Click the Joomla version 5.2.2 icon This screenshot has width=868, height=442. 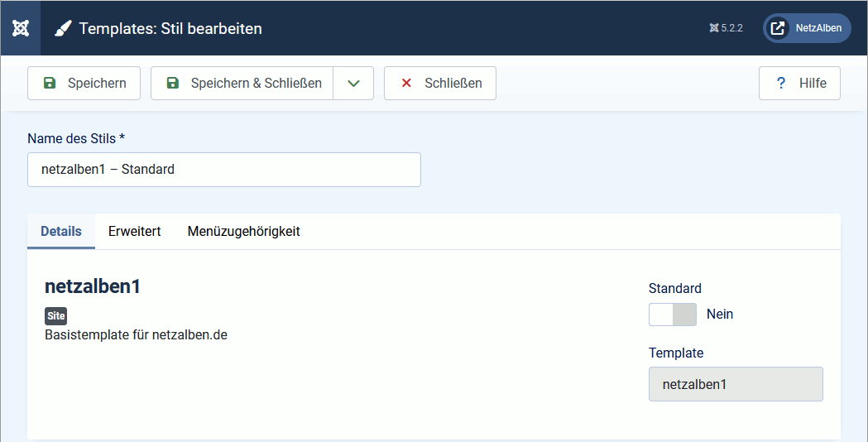click(x=714, y=28)
